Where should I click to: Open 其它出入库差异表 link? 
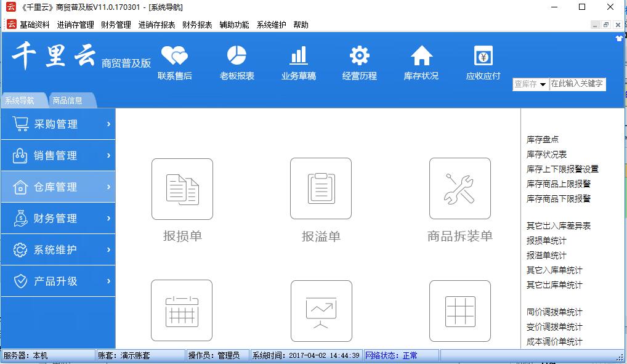pos(558,225)
